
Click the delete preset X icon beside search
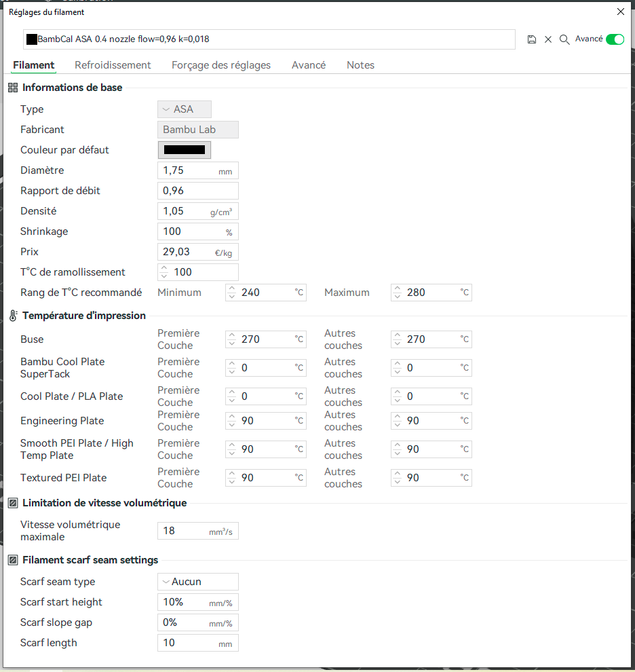tap(548, 39)
